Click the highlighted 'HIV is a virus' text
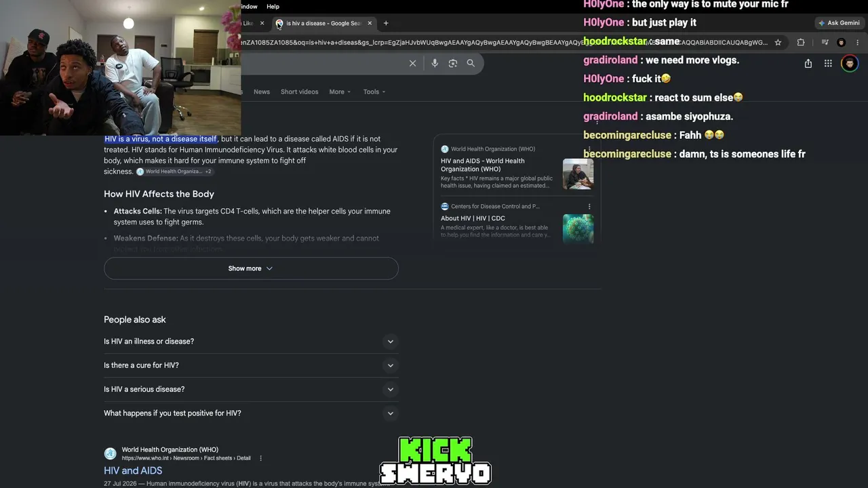 161,139
